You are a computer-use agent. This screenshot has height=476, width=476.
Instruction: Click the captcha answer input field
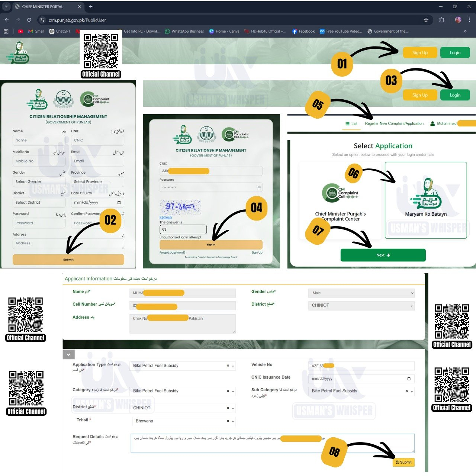click(x=183, y=229)
